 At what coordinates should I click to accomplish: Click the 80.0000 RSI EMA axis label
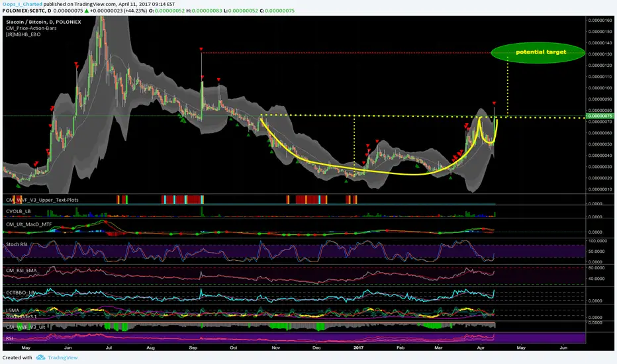coord(596,268)
